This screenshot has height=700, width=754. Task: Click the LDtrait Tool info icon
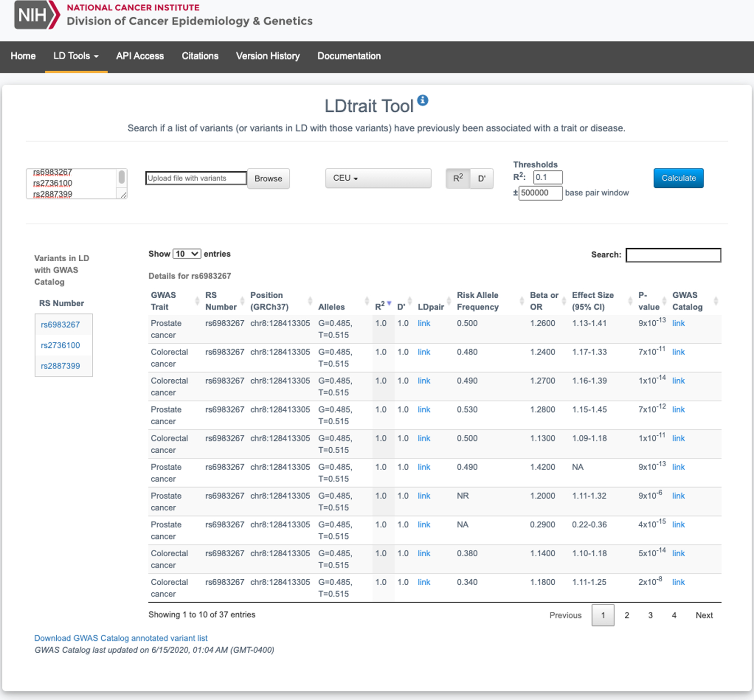(422, 100)
